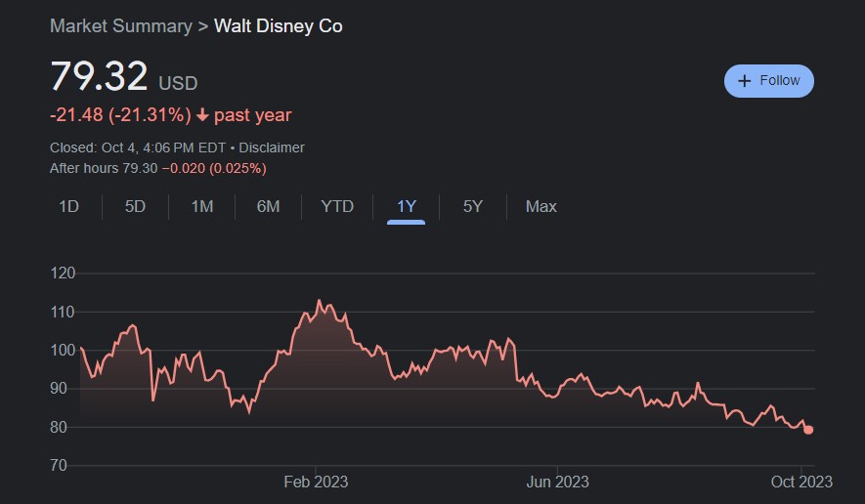Click the down arrow next to past year
This screenshot has width=865, height=504.
(x=202, y=115)
